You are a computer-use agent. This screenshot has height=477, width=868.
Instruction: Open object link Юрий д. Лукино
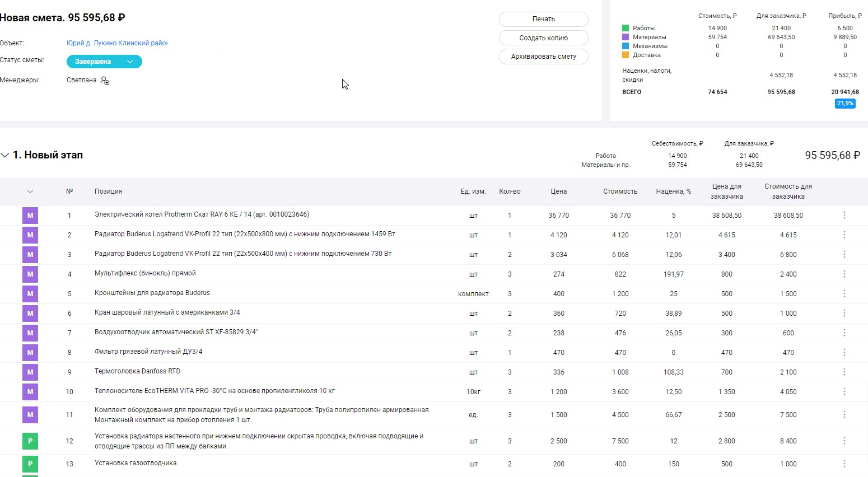117,43
